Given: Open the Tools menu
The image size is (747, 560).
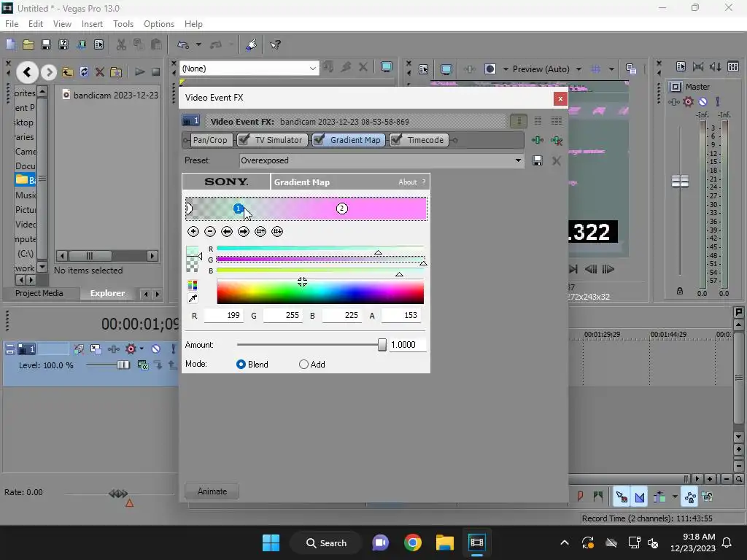Looking at the screenshot, I should [123, 24].
